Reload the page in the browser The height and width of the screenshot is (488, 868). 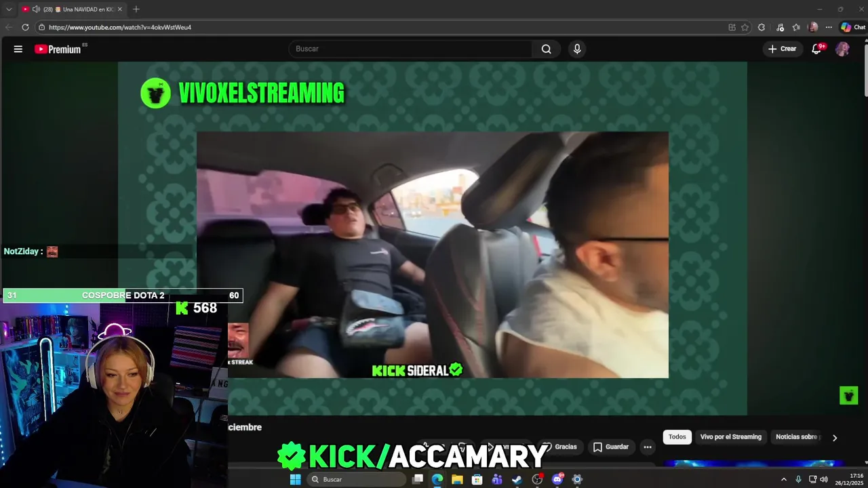[25, 27]
